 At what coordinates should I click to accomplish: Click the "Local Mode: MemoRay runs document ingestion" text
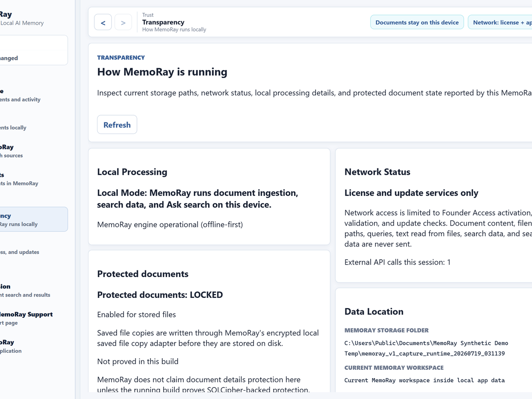198,199
